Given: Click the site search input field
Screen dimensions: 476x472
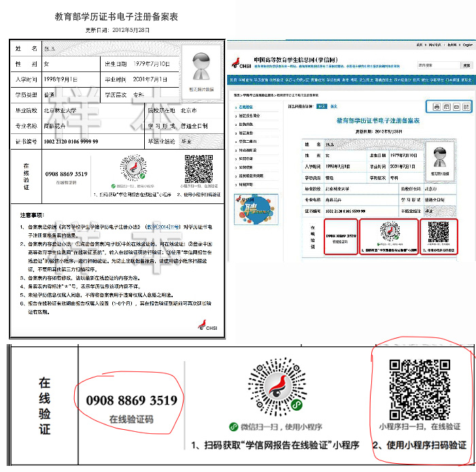Looking at the screenshot, I should pyautogui.click(x=439, y=65).
